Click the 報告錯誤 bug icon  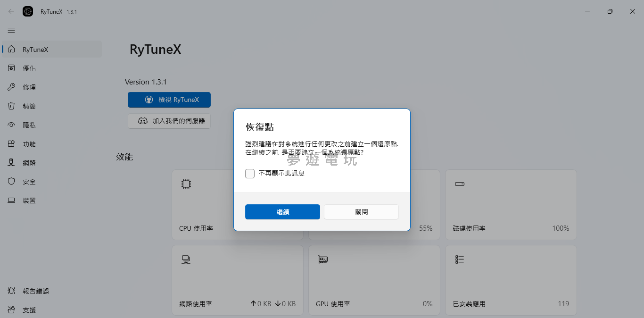pos(12,291)
